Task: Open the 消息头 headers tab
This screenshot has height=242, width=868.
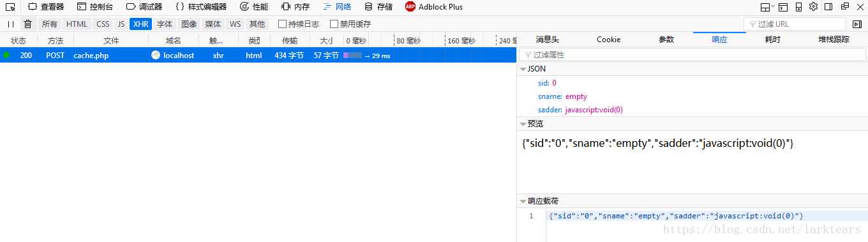Action: point(547,40)
